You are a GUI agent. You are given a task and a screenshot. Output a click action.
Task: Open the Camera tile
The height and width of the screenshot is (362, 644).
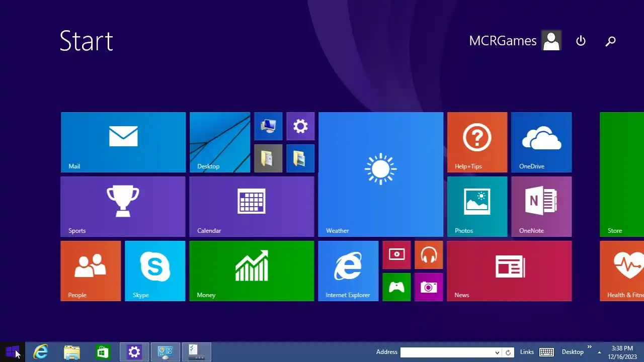[x=429, y=287]
